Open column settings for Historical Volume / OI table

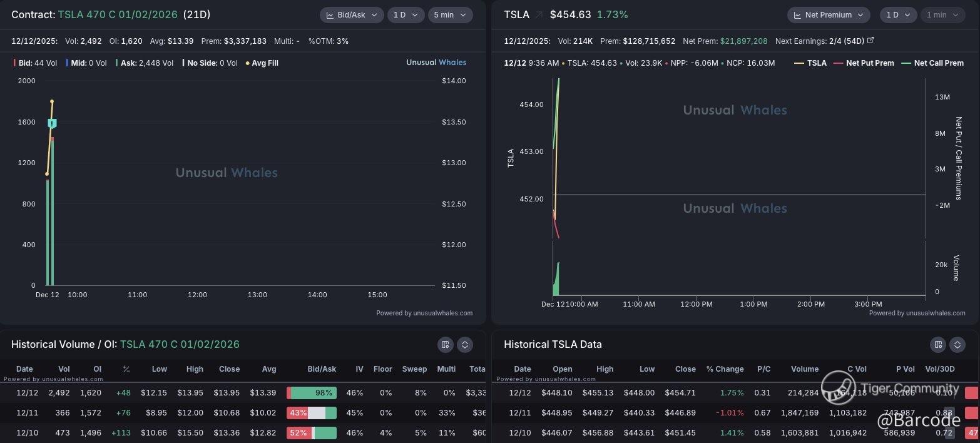tap(445, 344)
